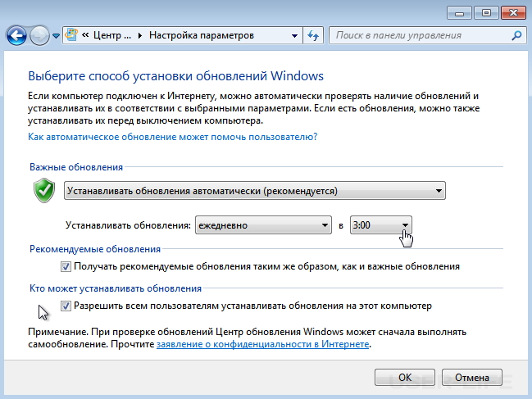
Task: Maximize the window
Action: (486, 13)
